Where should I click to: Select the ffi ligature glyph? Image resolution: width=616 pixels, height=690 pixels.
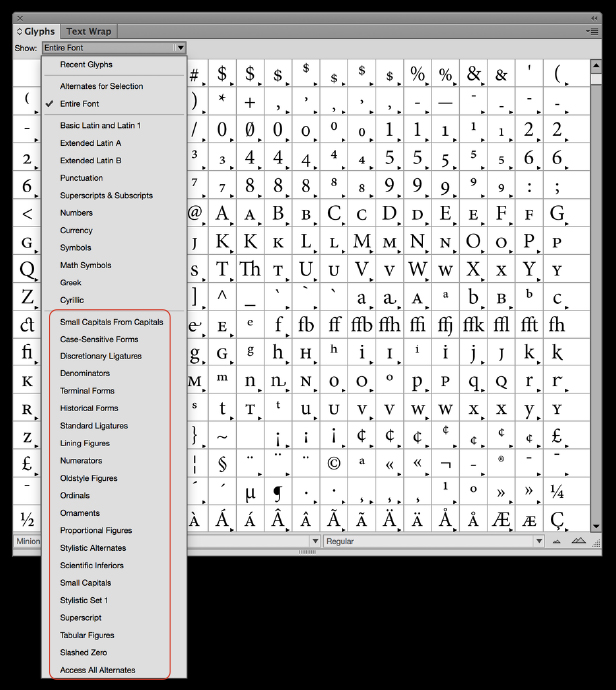click(417, 324)
